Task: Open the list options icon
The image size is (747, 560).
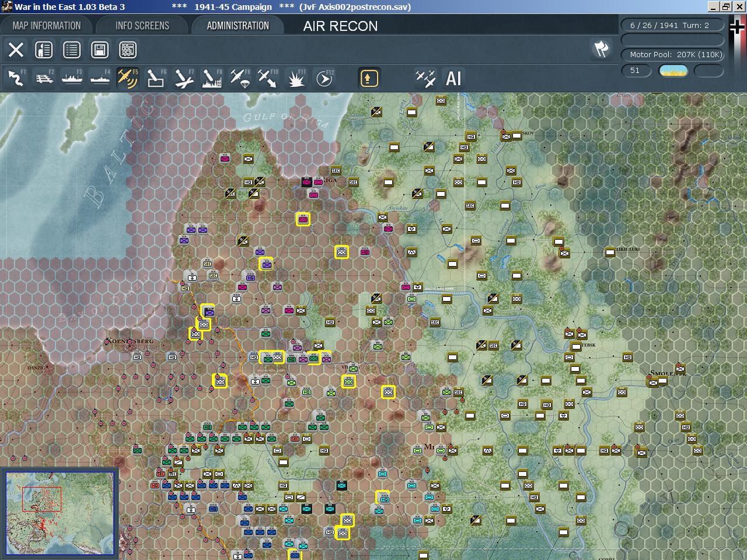Action: click(72, 50)
